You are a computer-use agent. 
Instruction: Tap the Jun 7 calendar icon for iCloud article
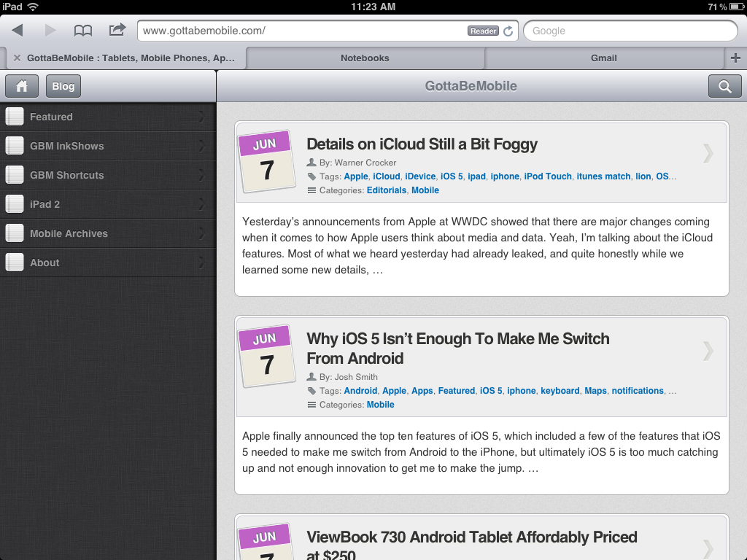(266, 161)
